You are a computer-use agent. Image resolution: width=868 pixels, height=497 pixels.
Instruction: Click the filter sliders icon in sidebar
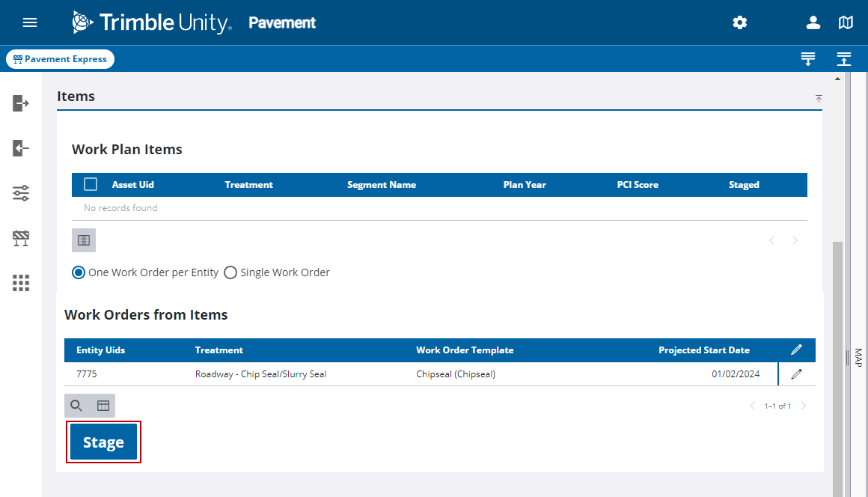[x=21, y=194]
